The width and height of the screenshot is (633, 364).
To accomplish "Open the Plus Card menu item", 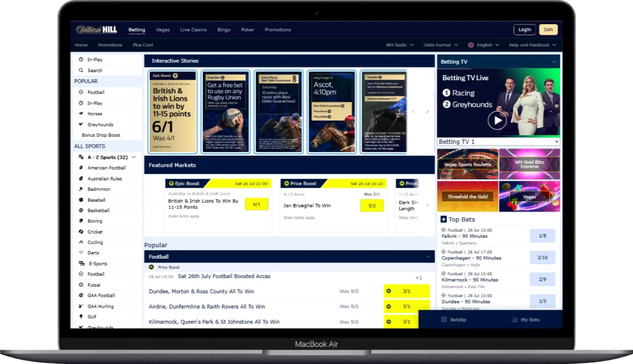I will coord(143,45).
